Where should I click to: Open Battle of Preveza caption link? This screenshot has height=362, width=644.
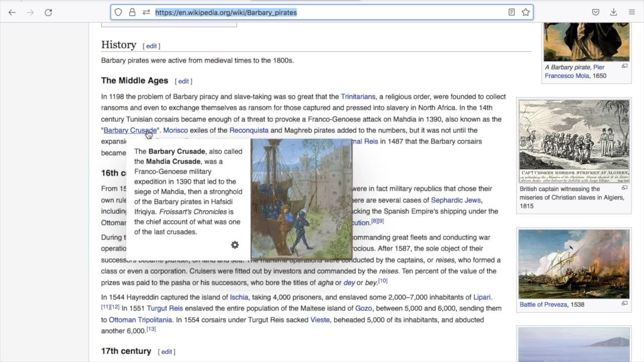(543, 304)
